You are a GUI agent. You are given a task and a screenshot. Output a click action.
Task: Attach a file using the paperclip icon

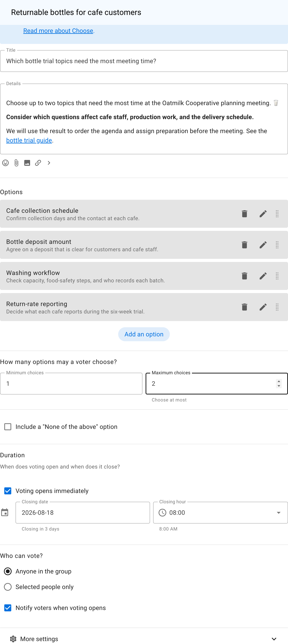coord(16,163)
